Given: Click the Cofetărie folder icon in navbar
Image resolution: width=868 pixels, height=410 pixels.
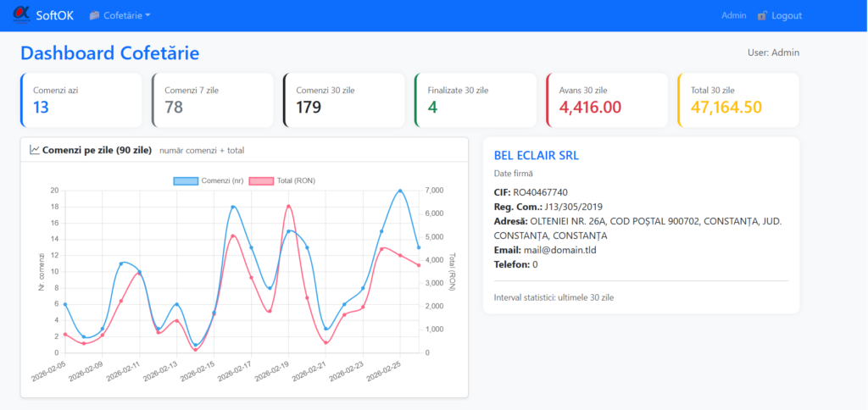Looking at the screenshot, I should click(94, 16).
